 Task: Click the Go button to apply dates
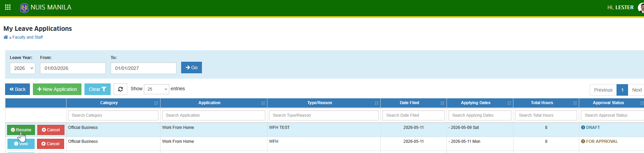tap(191, 68)
